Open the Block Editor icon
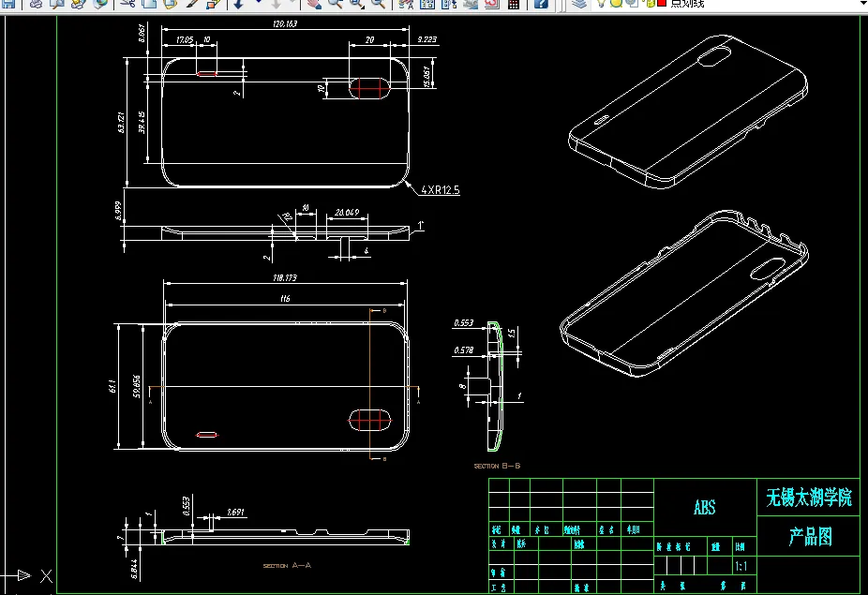The width and height of the screenshot is (868, 595). click(x=213, y=4)
